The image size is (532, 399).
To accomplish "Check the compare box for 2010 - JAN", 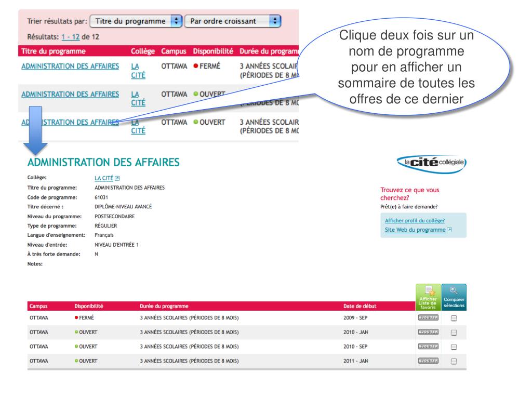I will coord(454,332).
